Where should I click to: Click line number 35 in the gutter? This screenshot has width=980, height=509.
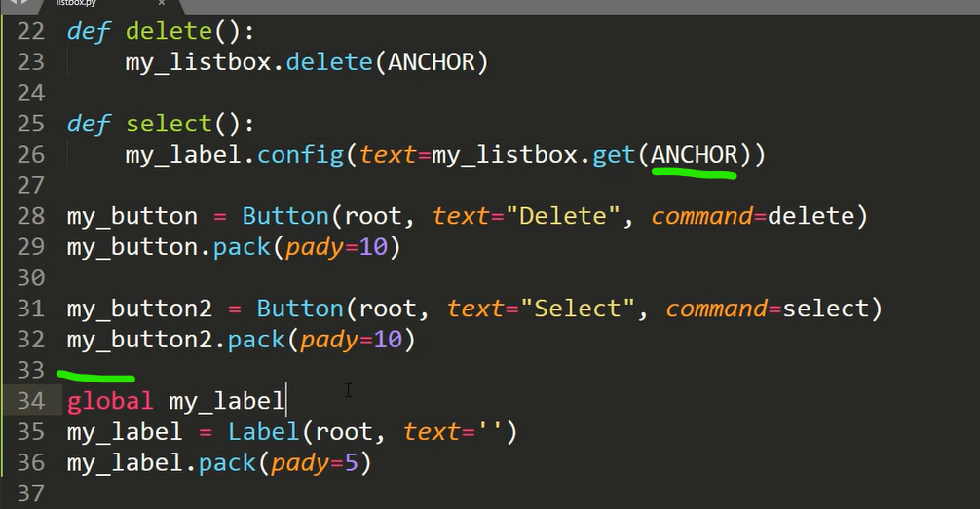(31, 431)
